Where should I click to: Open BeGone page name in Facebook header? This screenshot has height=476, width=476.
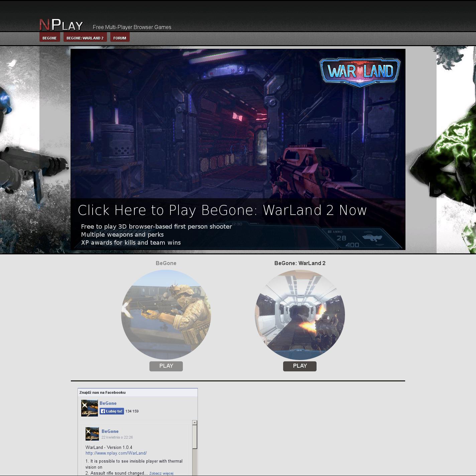[108, 403]
